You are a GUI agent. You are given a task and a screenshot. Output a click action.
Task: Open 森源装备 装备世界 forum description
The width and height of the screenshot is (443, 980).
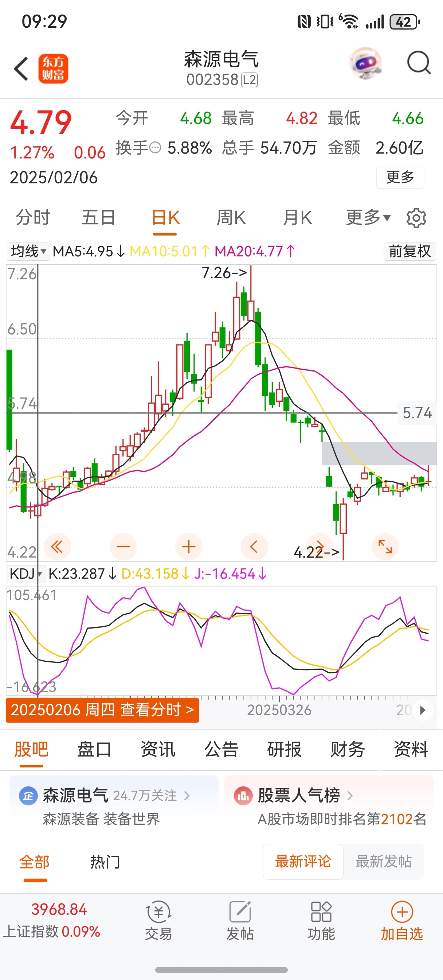[x=101, y=819]
